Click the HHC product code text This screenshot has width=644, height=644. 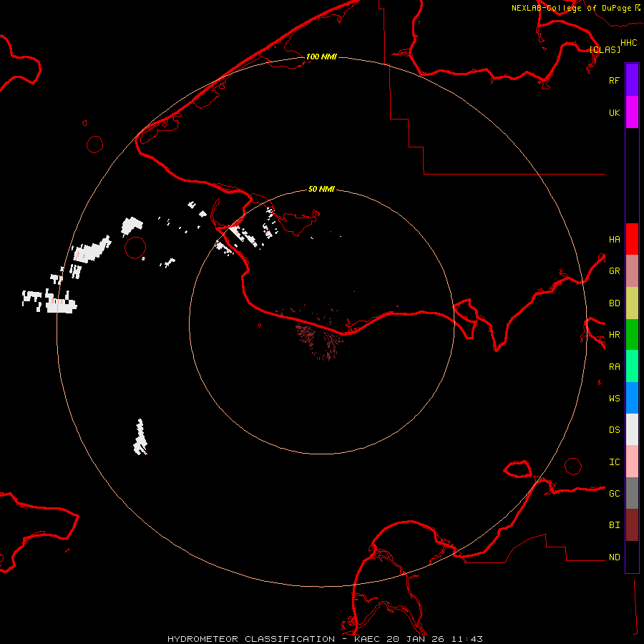(628, 43)
